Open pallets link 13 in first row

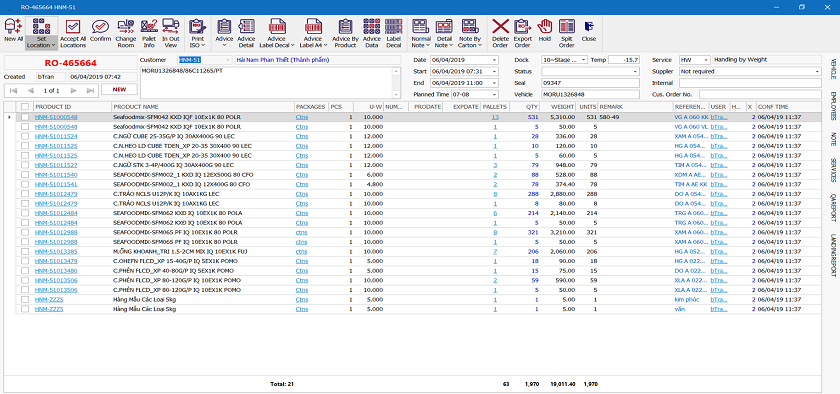pyautogui.click(x=495, y=117)
